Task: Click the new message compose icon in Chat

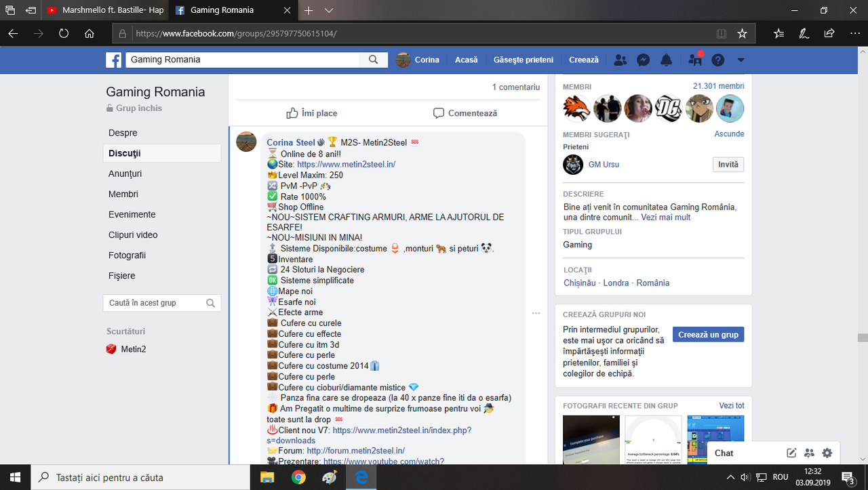Action: (x=791, y=453)
